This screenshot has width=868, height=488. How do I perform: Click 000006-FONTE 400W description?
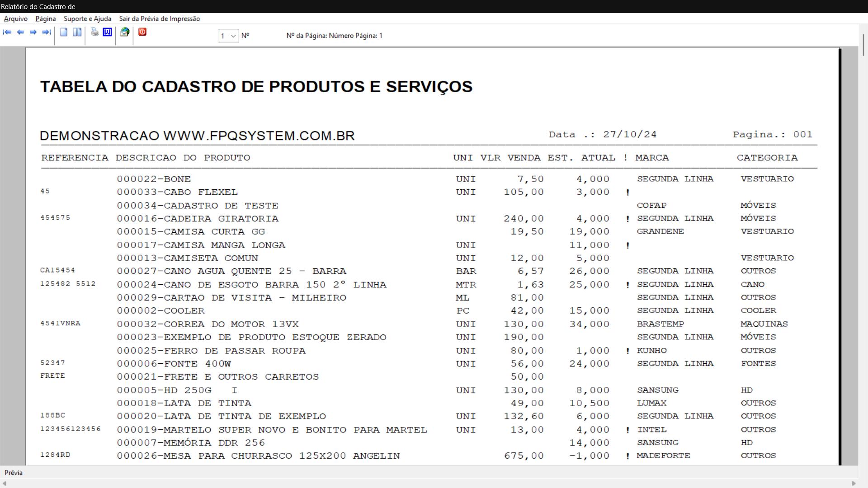point(174,364)
